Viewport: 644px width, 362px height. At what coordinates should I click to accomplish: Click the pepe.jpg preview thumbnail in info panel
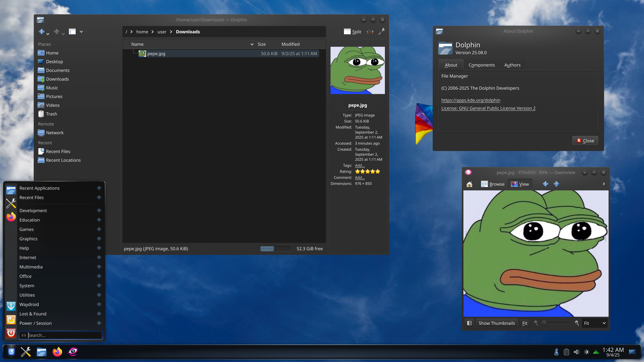pyautogui.click(x=358, y=70)
